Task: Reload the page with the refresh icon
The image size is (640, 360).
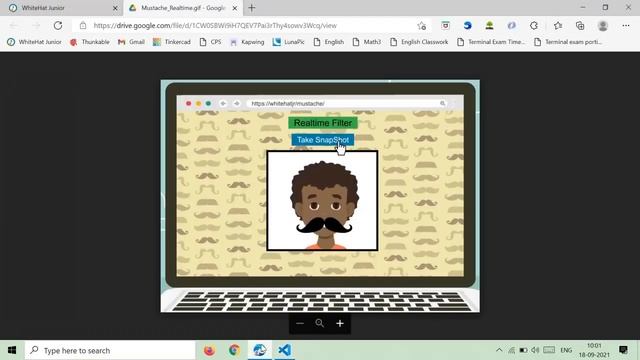Action: 58,25
